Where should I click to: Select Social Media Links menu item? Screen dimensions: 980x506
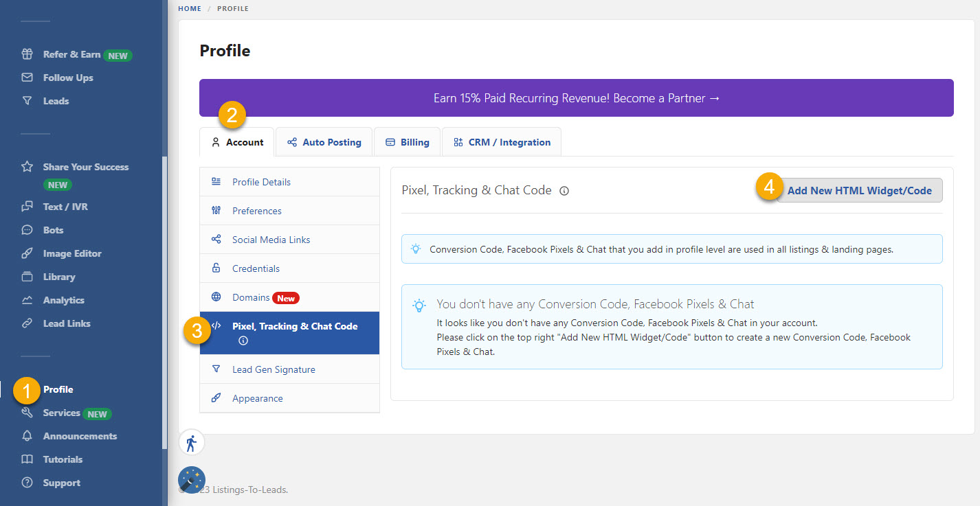coord(271,240)
